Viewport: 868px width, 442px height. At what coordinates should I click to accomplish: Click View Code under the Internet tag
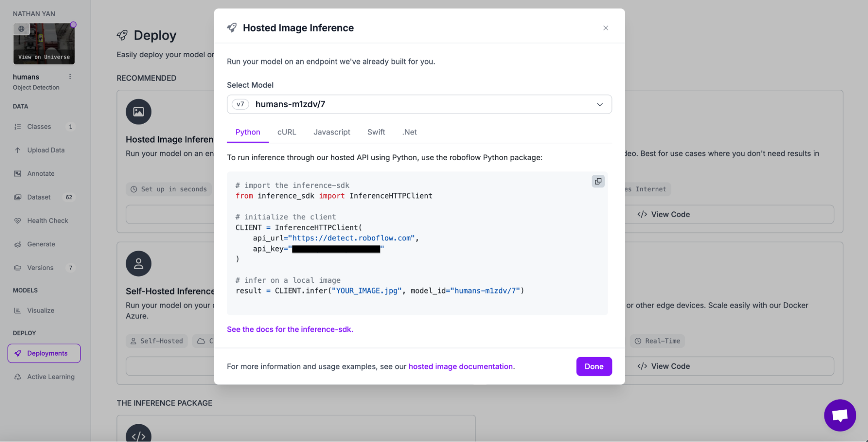point(664,214)
